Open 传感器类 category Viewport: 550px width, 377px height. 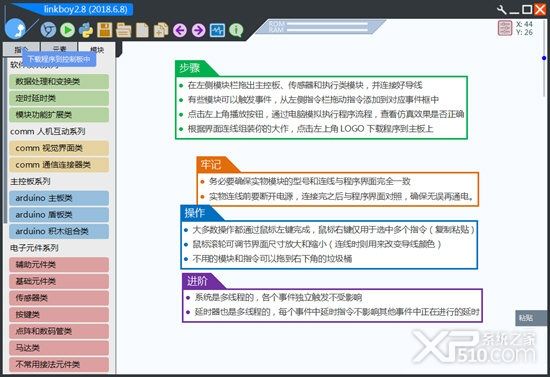coord(59,298)
